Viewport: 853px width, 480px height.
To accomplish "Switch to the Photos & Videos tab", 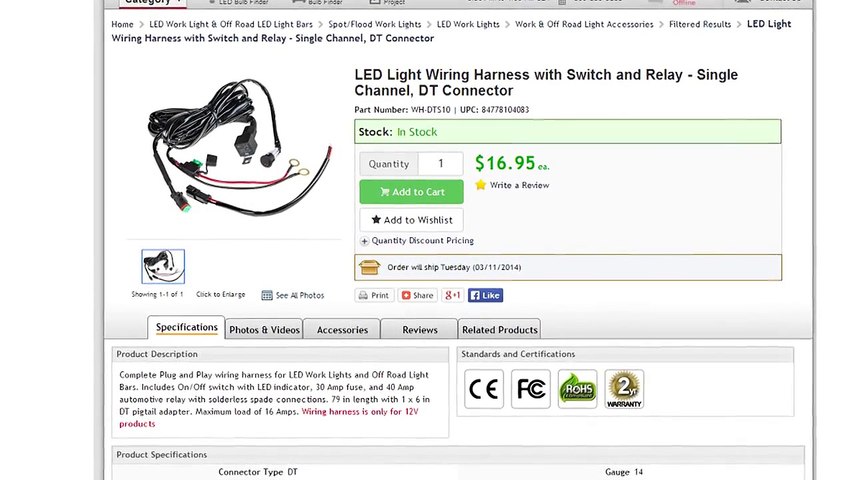I will (264, 330).
